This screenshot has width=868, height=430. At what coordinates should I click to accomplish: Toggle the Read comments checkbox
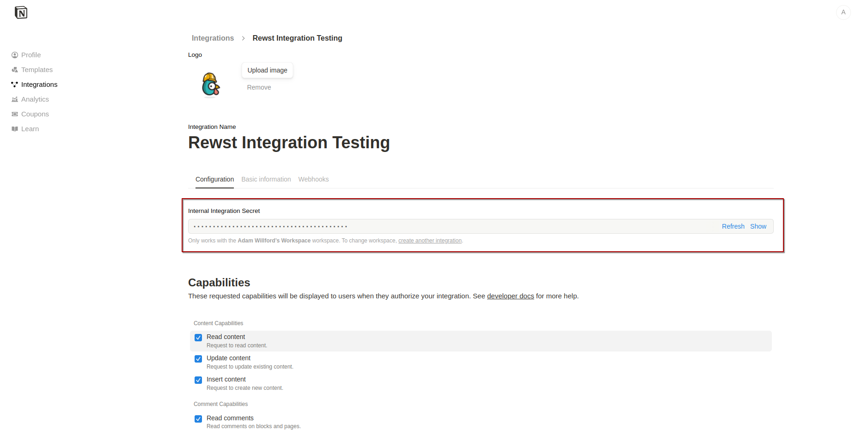198,419
